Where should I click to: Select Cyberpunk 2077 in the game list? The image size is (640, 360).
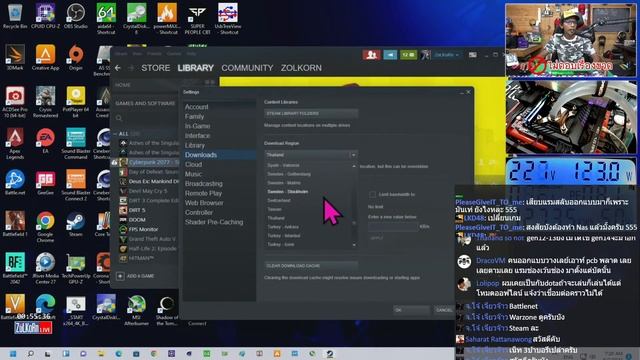pyautogui.click(x=149, y=162)
